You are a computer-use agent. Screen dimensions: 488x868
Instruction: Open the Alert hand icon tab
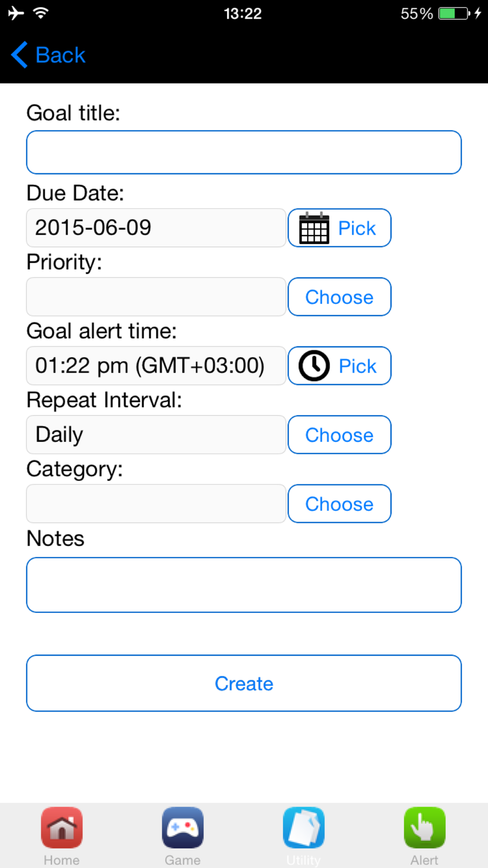(425, 828)
